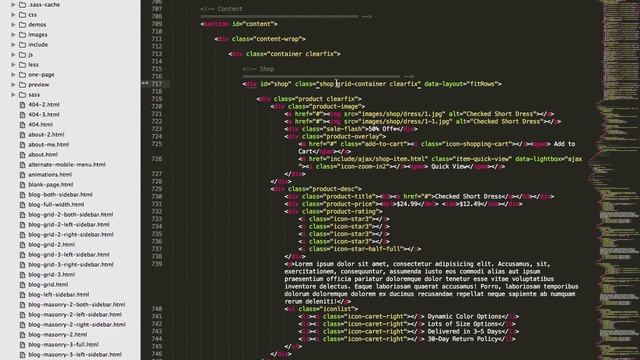Open blog-masonry-2-right-sidebar.html

click(x=77, y=324)
